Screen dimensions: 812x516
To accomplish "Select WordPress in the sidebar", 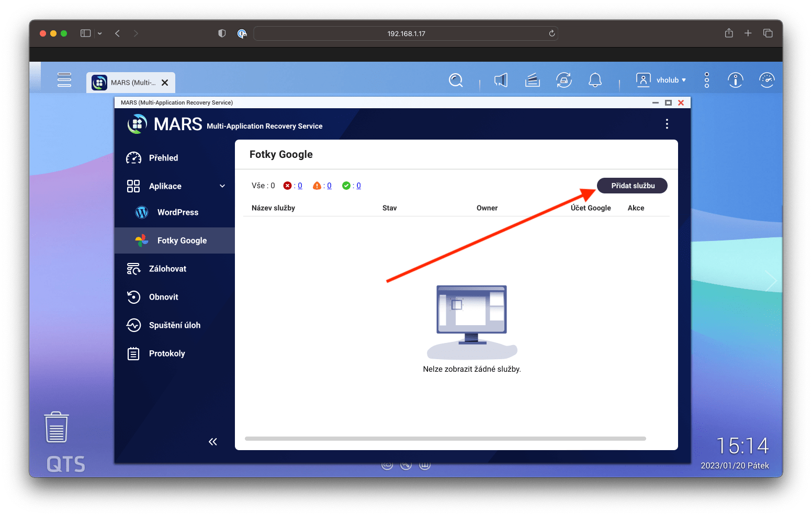I will click(175, 212).
